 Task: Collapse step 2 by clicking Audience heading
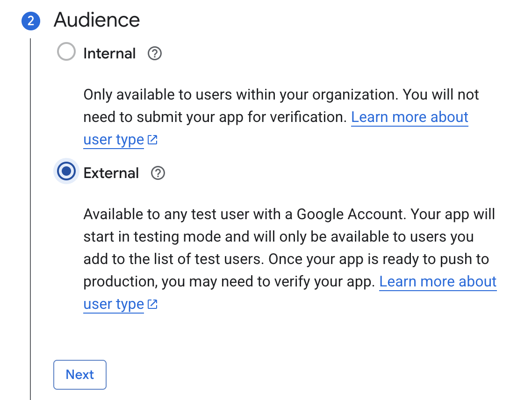97,20
